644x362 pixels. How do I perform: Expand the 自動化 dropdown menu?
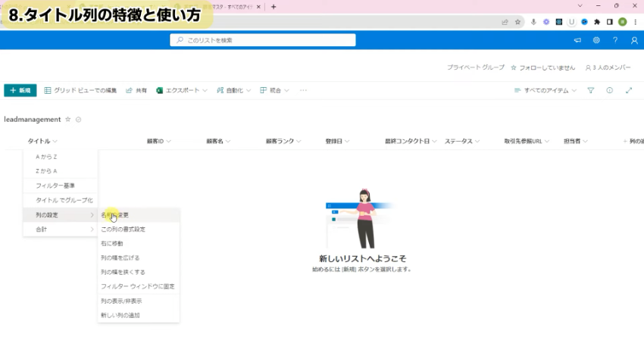[233, 90]
